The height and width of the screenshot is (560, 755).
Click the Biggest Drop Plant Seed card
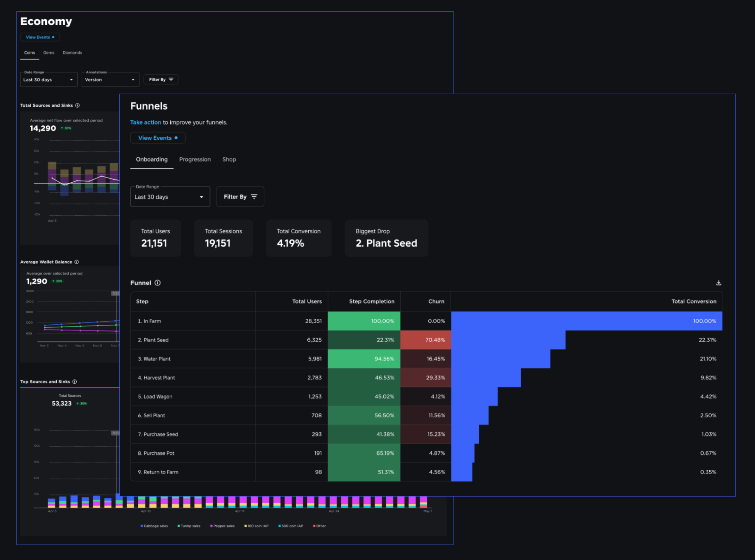point(386,238)
